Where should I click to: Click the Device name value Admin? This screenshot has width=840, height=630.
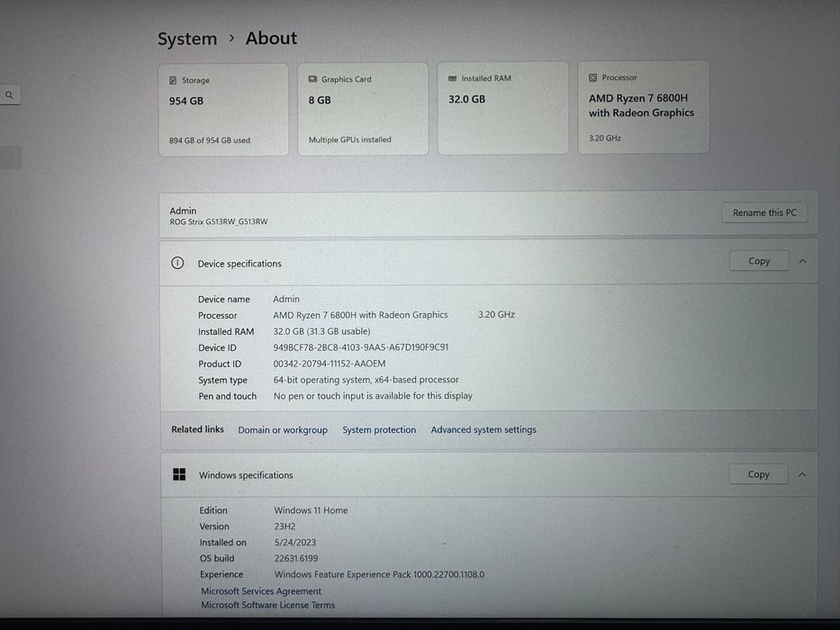click(x=286, y=299)
